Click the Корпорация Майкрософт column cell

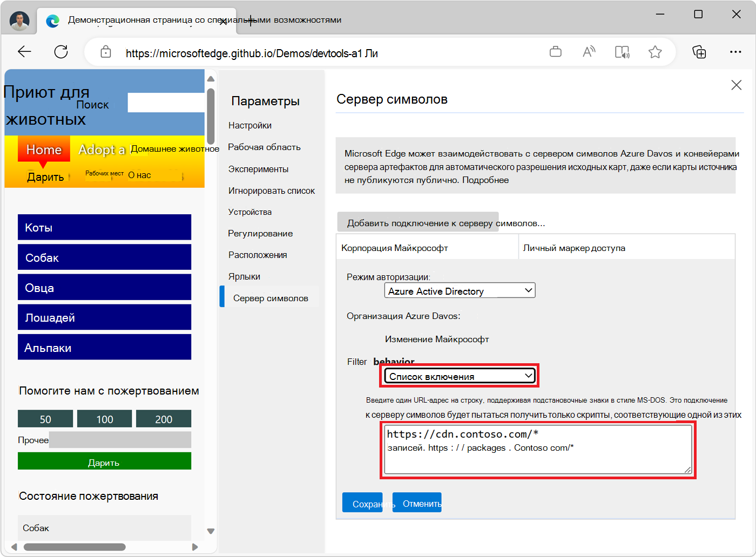click(427, 247)
